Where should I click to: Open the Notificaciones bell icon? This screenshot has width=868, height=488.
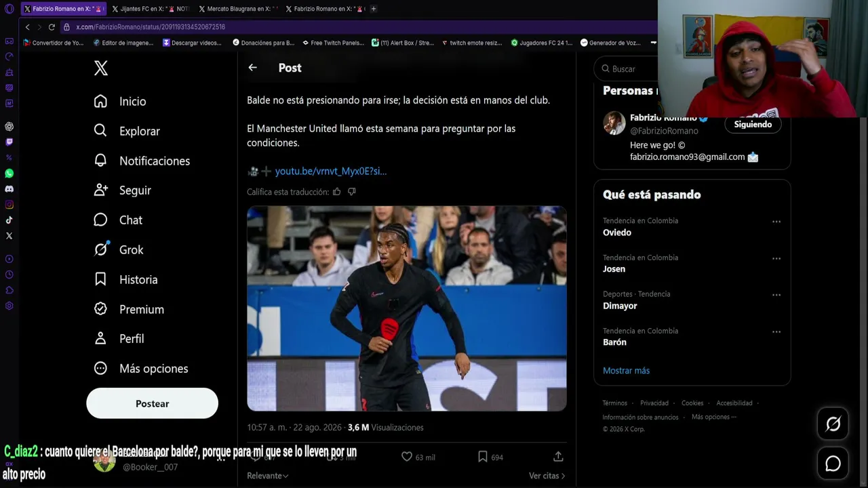100,161
